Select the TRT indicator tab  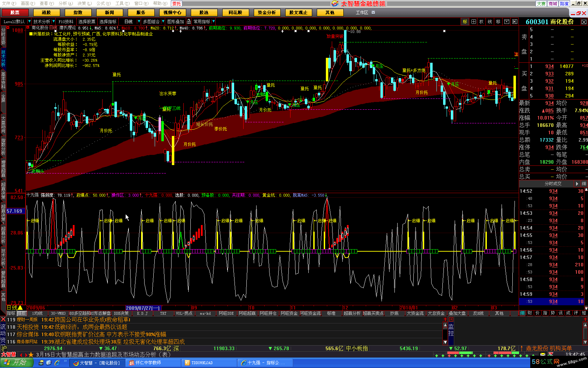pyautogui.click(x=163, y=313)
